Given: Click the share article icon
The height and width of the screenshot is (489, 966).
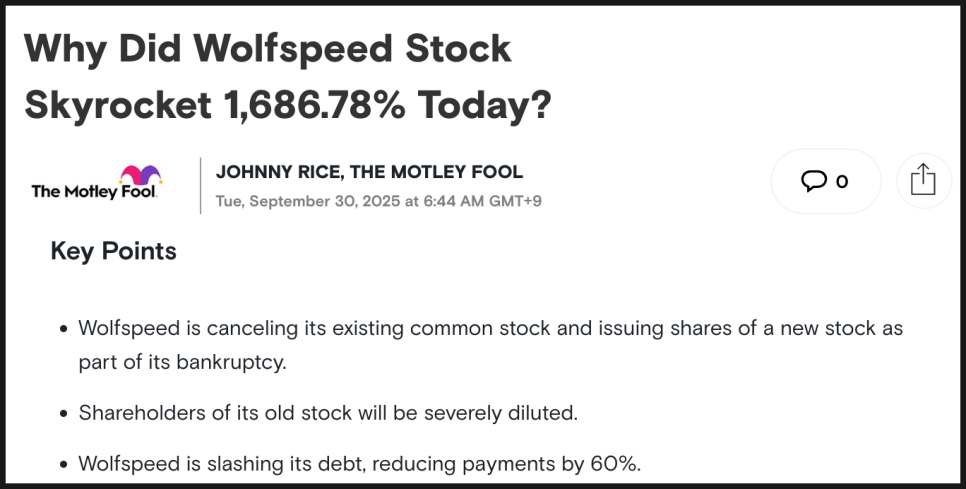Looking at the screenshot, I should click(923, 180).
